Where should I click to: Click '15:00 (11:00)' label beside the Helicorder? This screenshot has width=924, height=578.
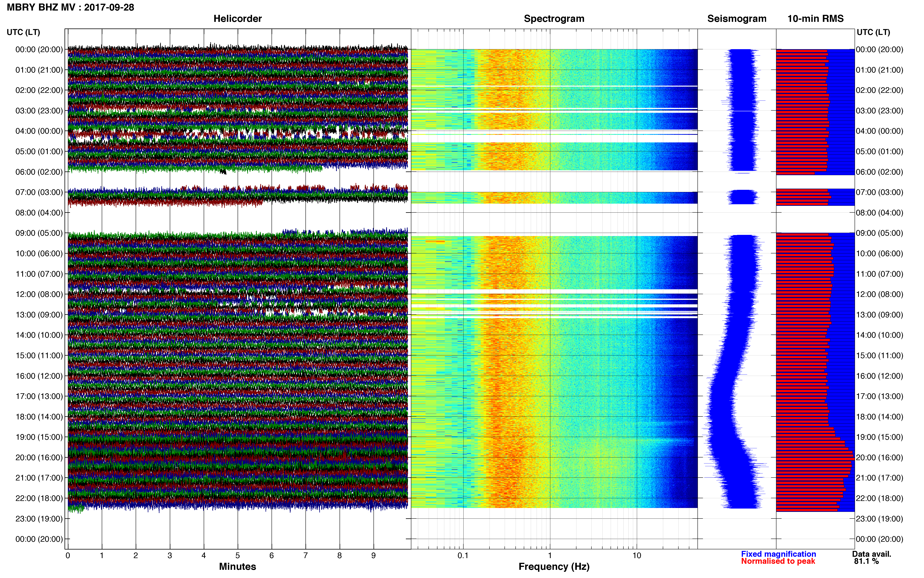coord(39,355)
